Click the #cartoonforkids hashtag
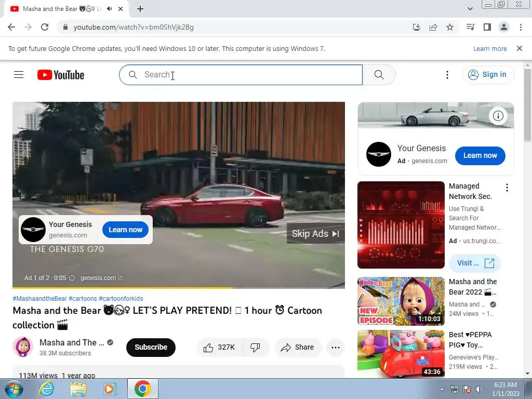The height and width of the screenshot is (399, 532). pyautogui.click(x=121, y=299)
